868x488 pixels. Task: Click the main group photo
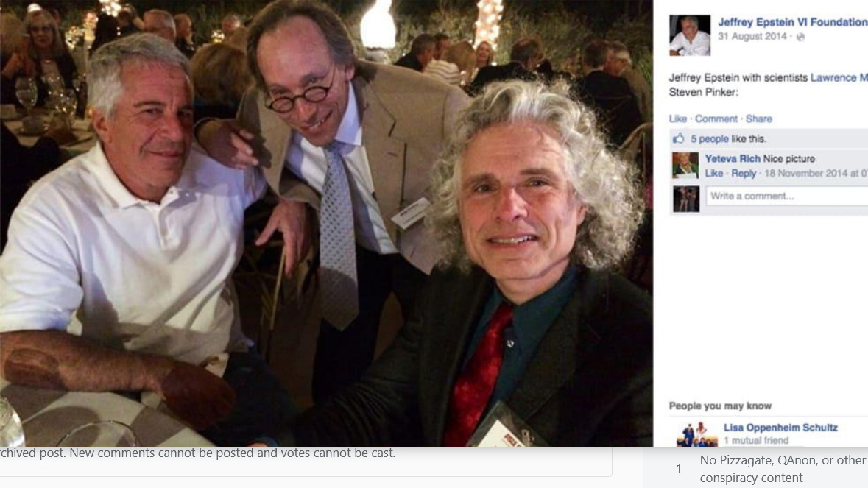(x=327, y=223)
